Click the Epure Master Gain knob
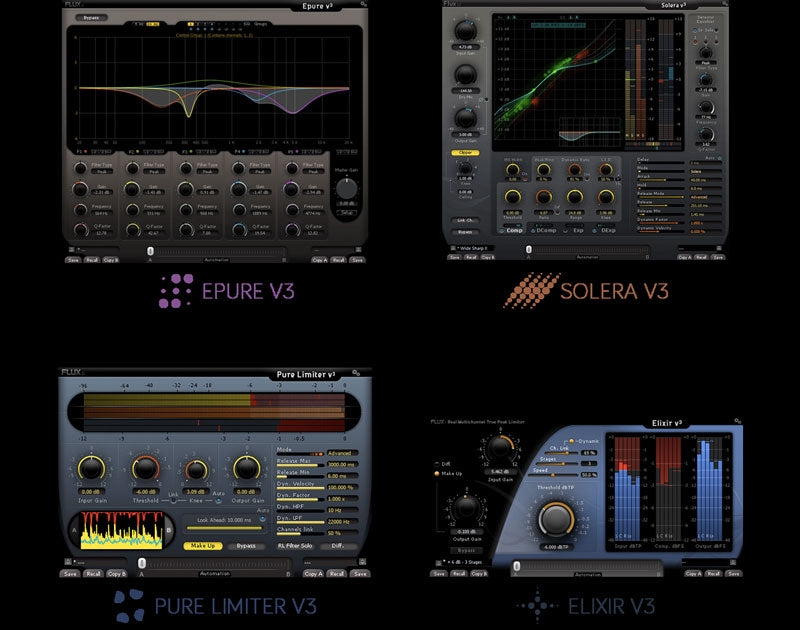The image size is (800, 630). pyautogui.click(x=347, y=189)
